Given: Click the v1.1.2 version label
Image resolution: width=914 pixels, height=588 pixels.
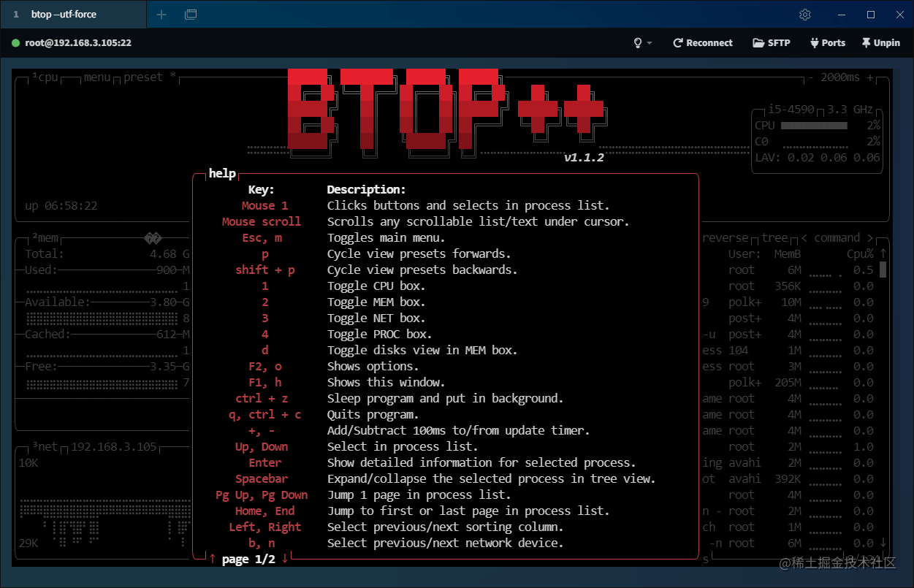Looking at the screenshot, I should 584,157.
